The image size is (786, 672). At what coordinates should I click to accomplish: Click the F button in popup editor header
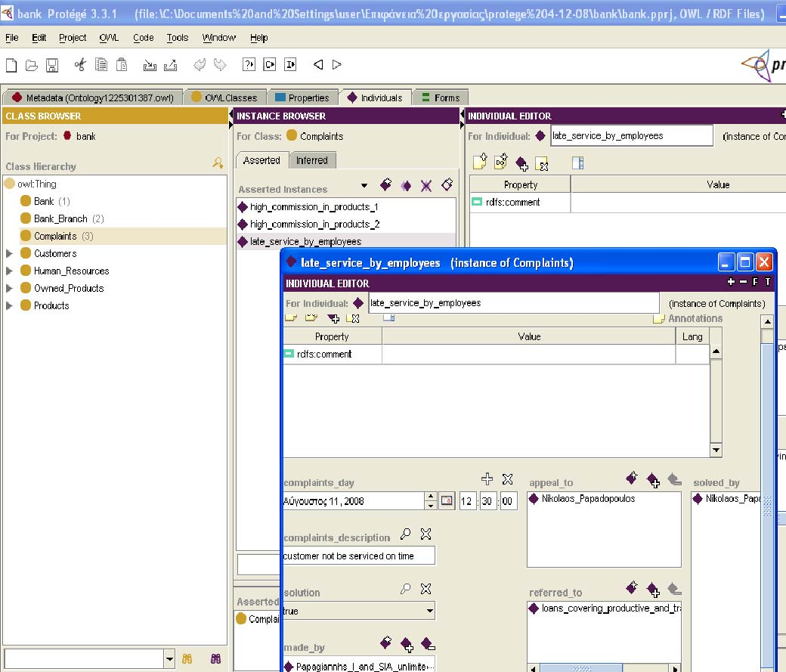(755, 282)
